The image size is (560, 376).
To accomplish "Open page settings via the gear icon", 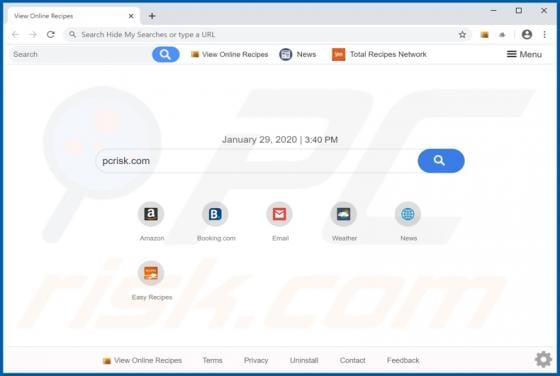I will [543, 359].
